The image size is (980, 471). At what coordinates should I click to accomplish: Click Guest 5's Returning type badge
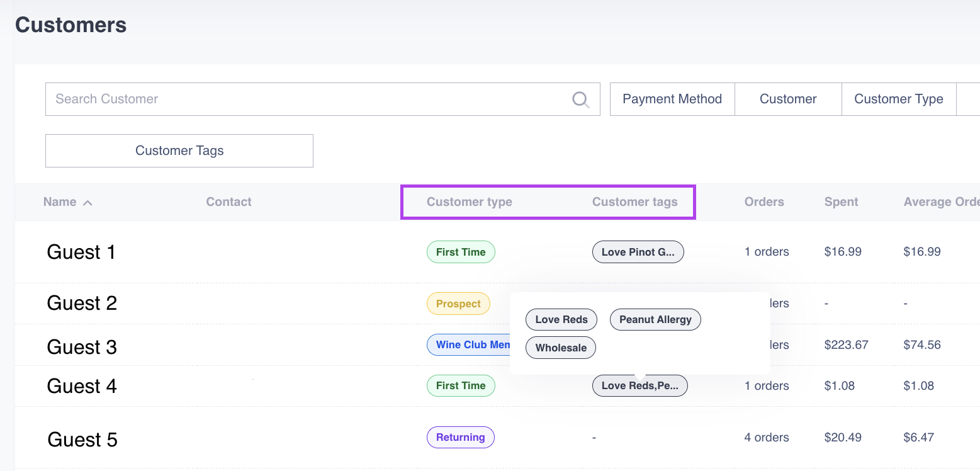tap(460, 438)
